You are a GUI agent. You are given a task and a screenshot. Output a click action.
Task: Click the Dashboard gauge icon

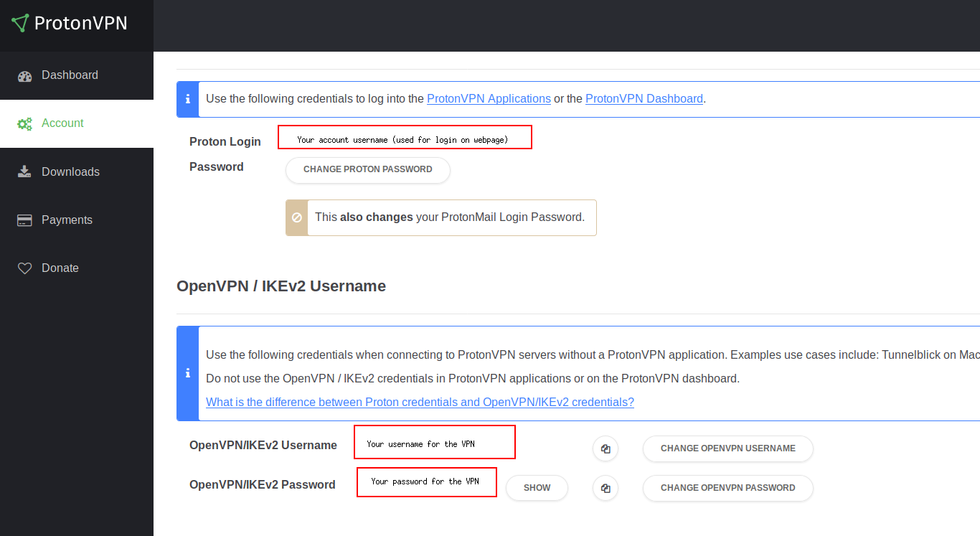coord(25,75)
